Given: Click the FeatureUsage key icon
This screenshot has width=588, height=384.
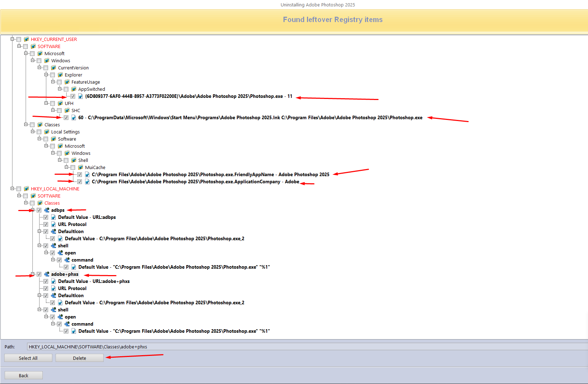Looking at the screenshot, I should pos(67,82).
